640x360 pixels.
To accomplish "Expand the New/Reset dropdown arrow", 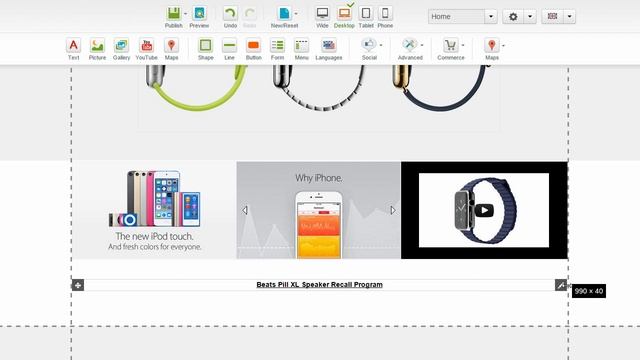I will (296, 14).
